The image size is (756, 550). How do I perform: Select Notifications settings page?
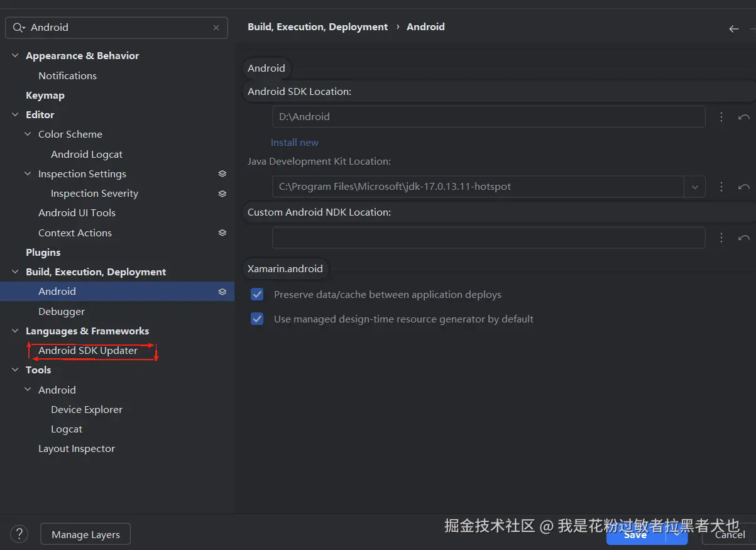(67, 75)
